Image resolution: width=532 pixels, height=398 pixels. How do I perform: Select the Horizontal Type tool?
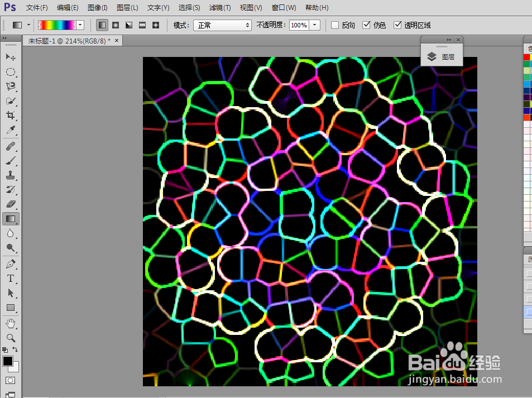pos(11,279)
